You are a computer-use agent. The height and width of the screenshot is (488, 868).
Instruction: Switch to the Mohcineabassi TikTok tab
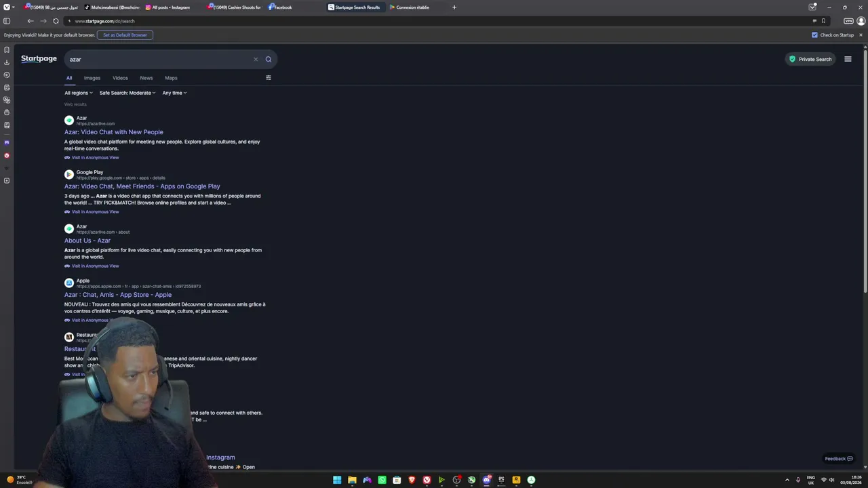tap(111, 7)
